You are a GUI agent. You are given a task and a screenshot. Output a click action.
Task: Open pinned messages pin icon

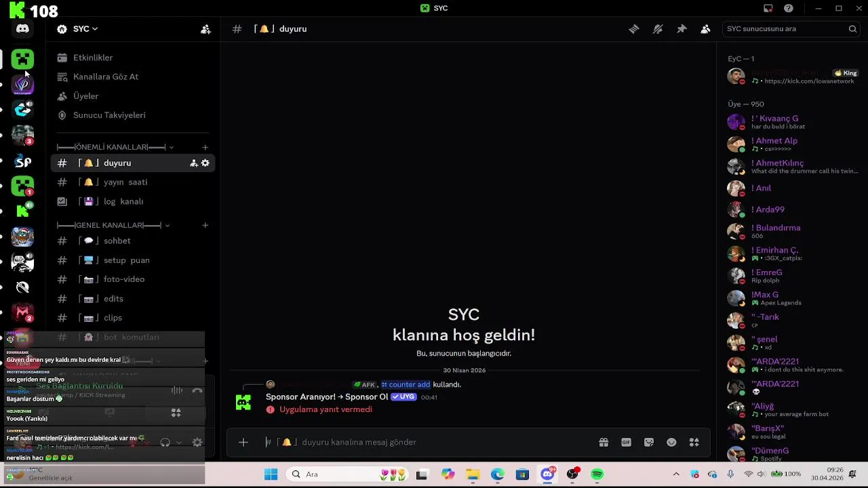pyautogui.click(x=682, y=29)
